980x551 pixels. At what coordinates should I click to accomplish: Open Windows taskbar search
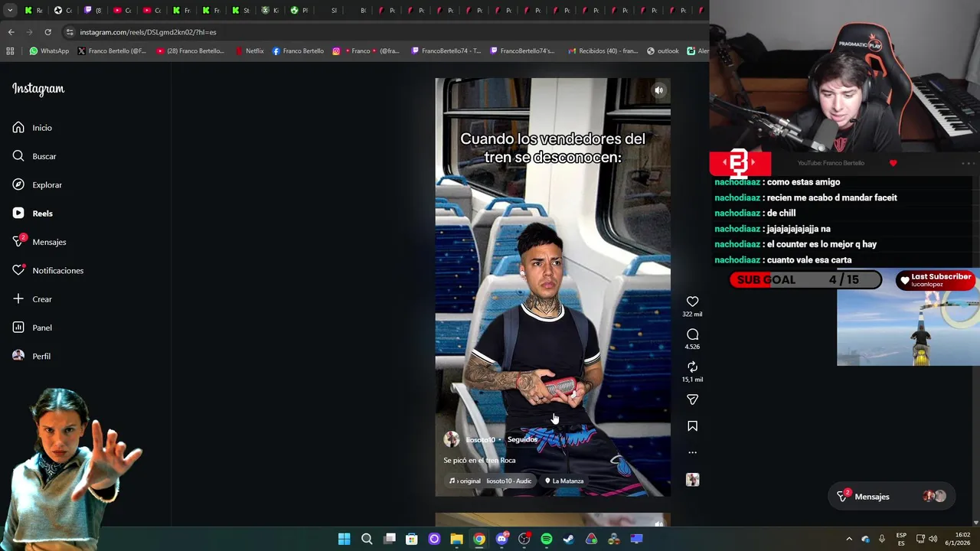(367, 539)
